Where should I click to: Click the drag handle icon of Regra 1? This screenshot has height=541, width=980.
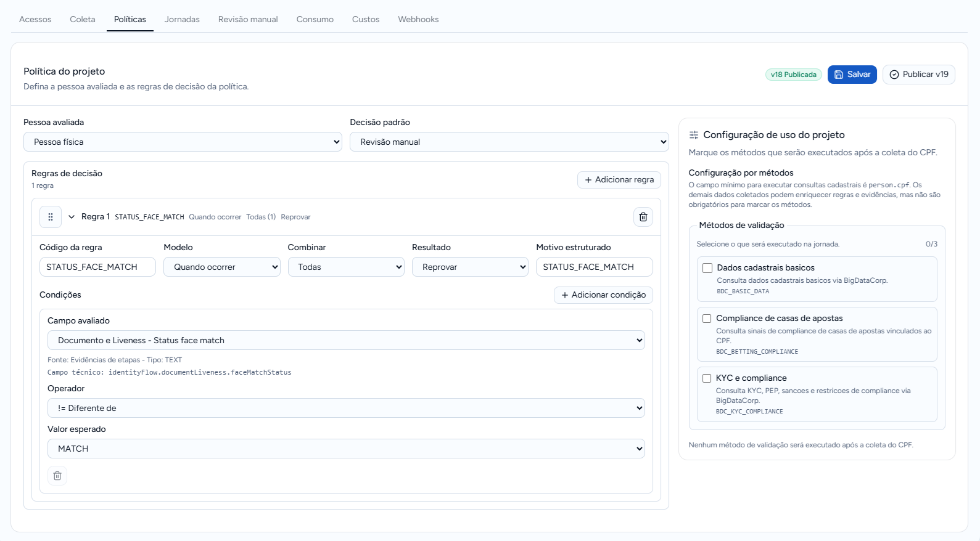pos(51,217)
